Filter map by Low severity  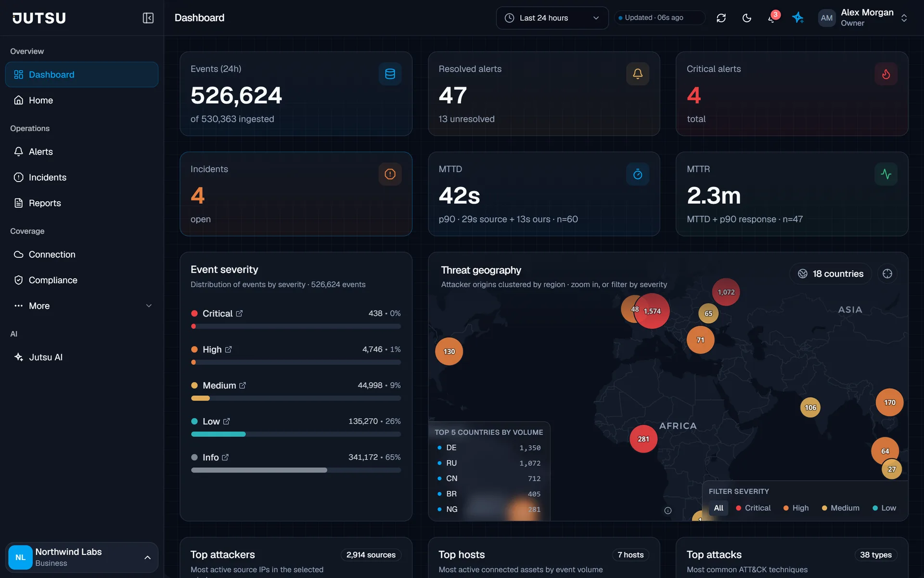pos(884,508)
